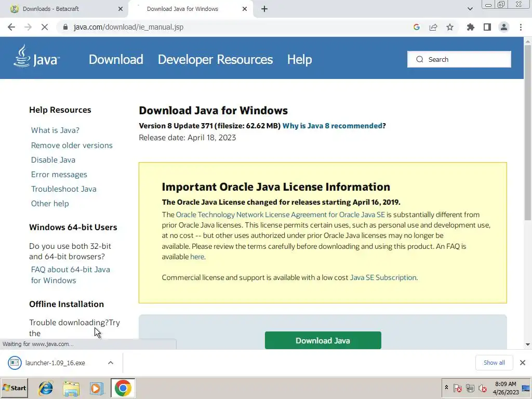Click the launcher-1.09_16.exe file icon
The height and width of the screenshot is (399, 532).
click(x=15, y=363)
